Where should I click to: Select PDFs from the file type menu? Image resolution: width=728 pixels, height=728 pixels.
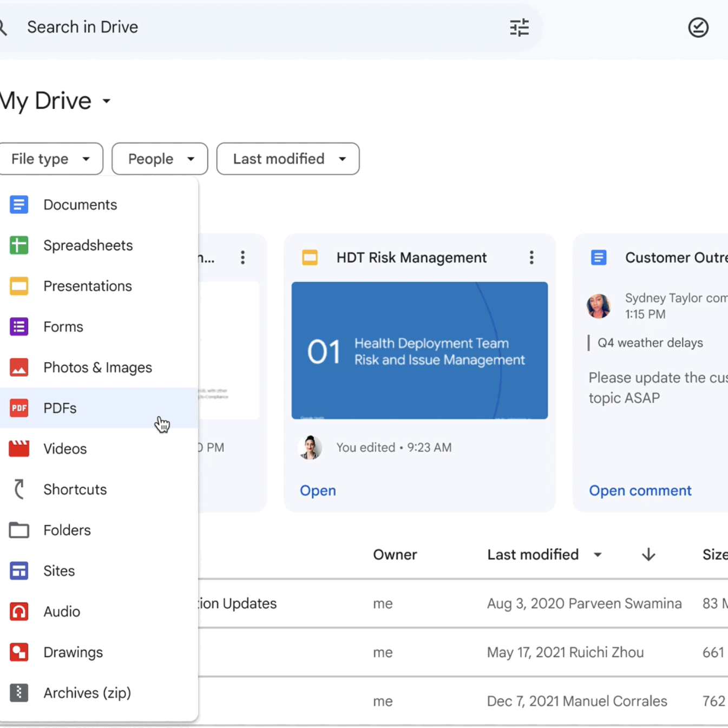(60, 408)
